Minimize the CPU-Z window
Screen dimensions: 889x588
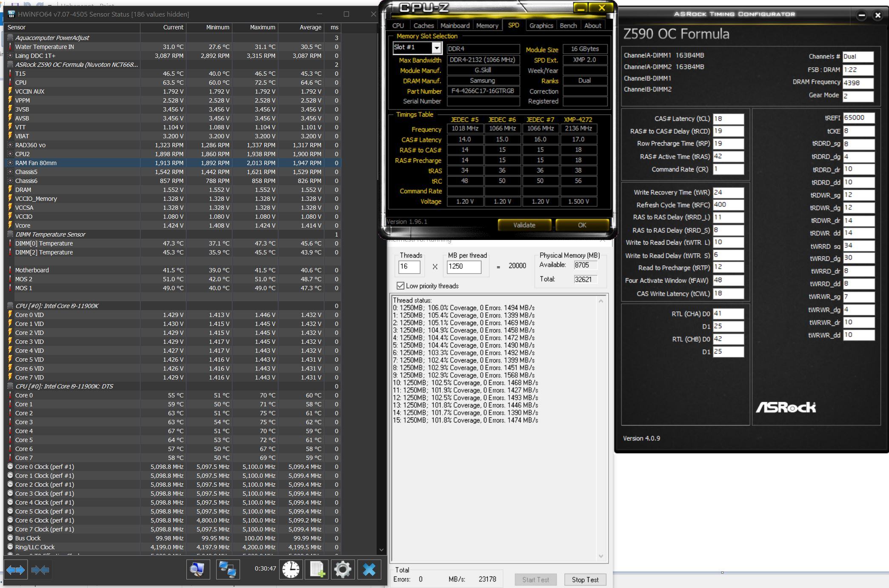[x=581, y=8]
